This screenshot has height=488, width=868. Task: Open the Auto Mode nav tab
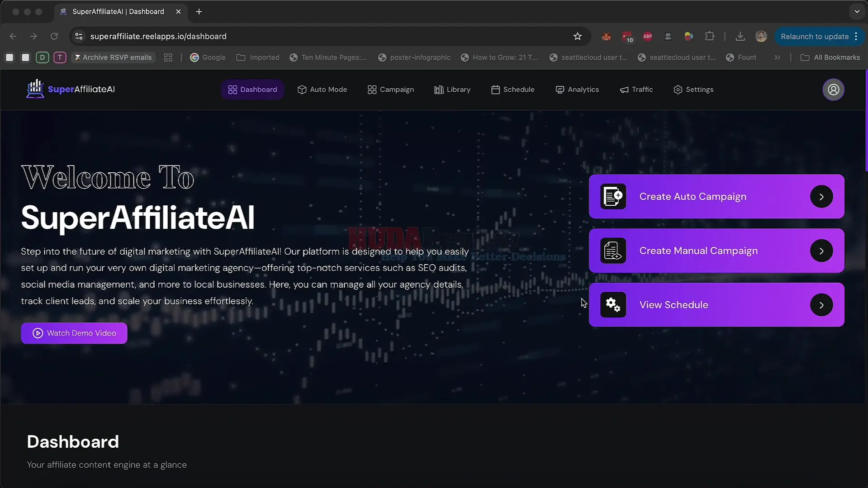pyautogui.click(x=322, y=90)
